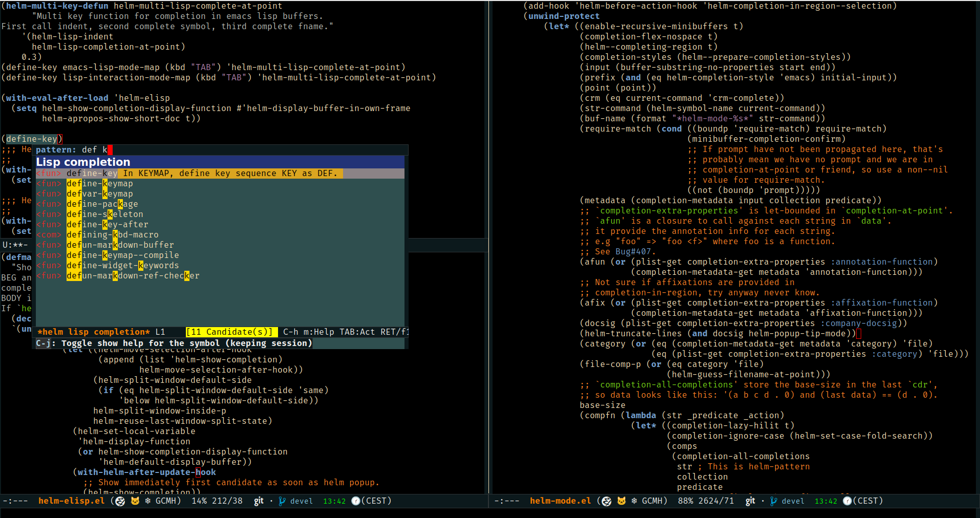
Task: Click the git label in left modeline
Action: (259, 501)
